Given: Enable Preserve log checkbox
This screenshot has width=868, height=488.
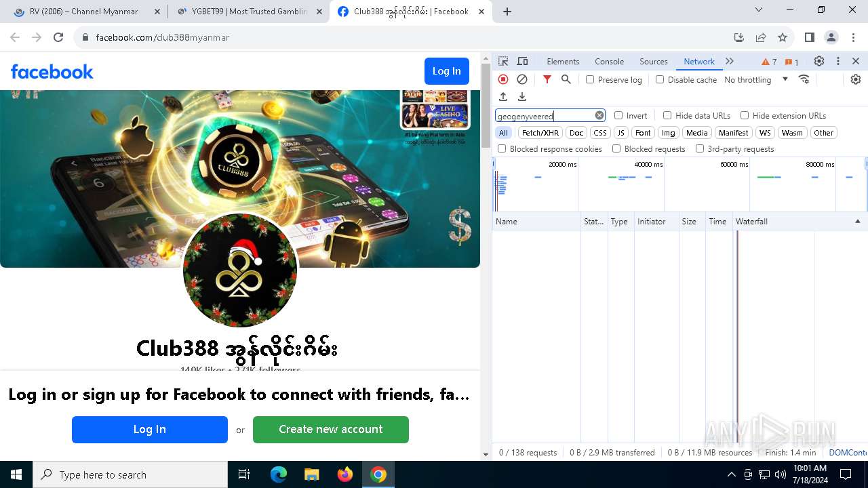Looking at the screenshot, I should (x=590, y=79).
